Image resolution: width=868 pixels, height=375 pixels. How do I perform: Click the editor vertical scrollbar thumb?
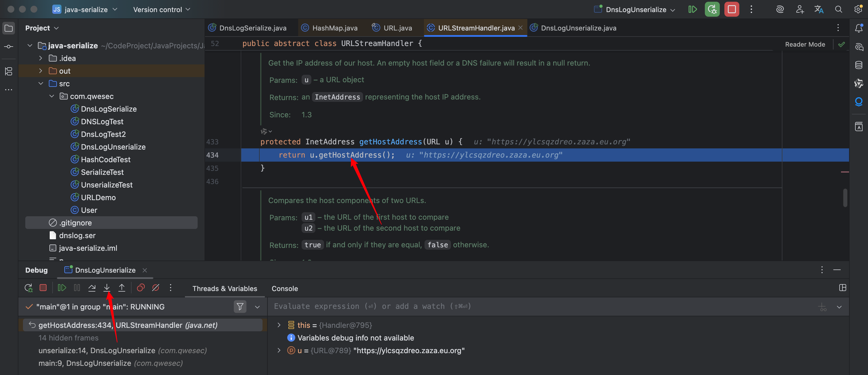pyautogui.click(x=845, y=198)
